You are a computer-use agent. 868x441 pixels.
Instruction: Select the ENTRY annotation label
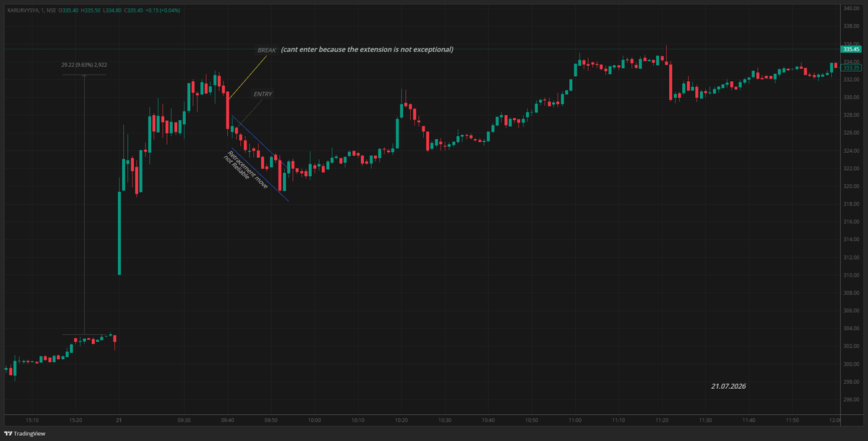click(263, 94)
